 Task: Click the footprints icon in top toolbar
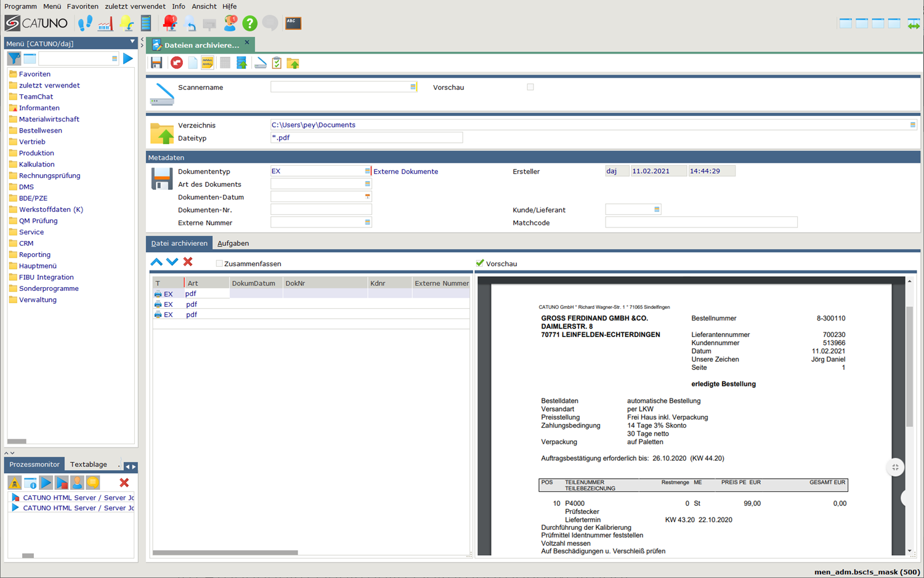pos(85,23)
